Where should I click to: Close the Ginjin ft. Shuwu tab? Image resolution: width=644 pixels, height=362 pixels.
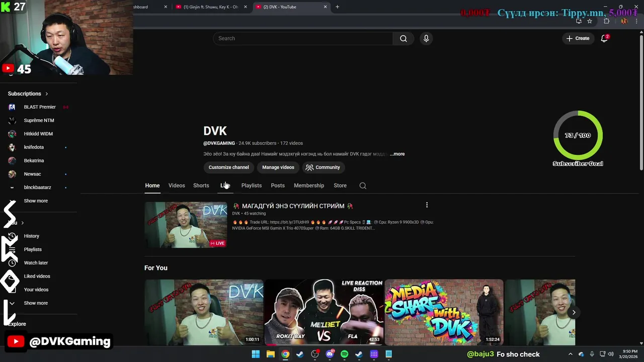246,7
